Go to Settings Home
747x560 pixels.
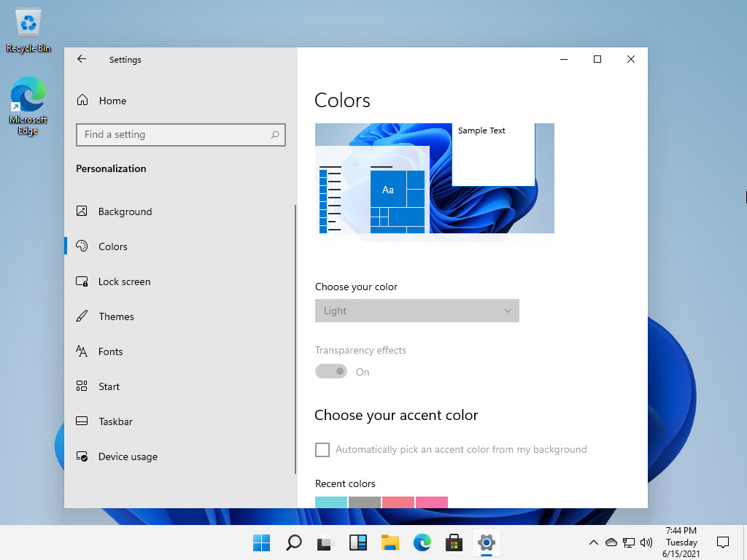112,101
